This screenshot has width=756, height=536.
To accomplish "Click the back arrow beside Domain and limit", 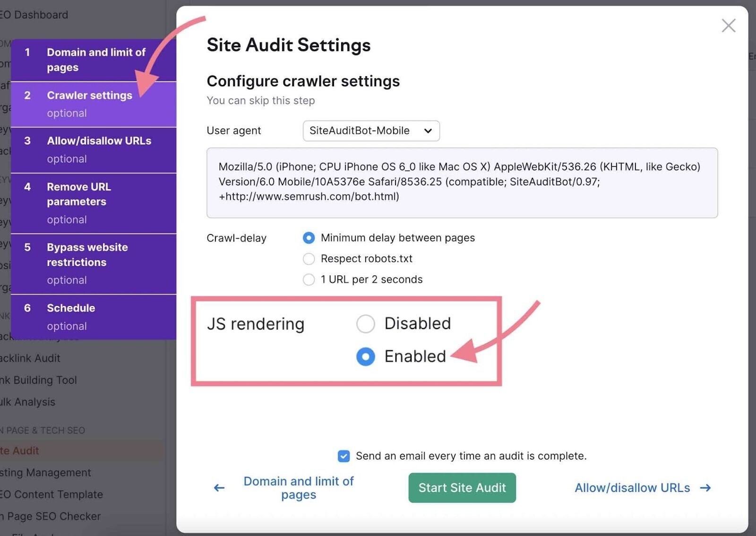I will (218, 488).
